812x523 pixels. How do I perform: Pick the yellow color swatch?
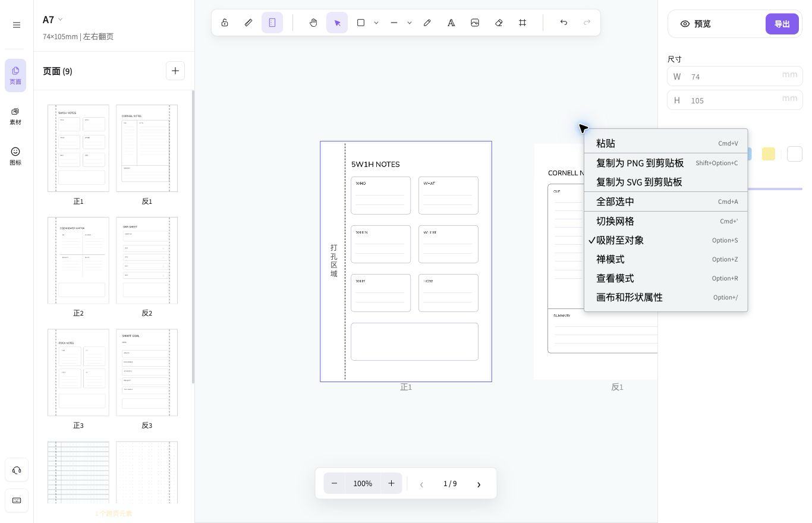click(x=769, y=154)
